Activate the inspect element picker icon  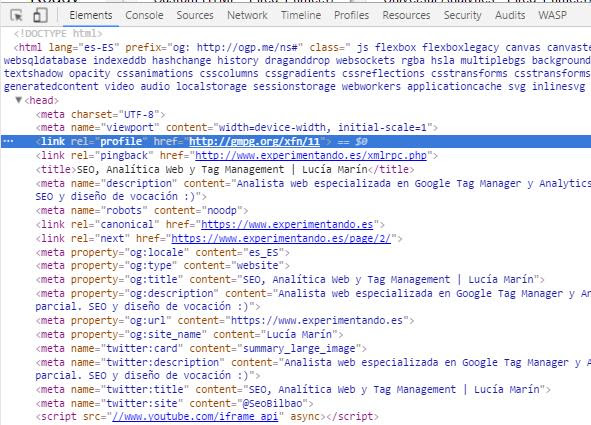pos(16,15)
